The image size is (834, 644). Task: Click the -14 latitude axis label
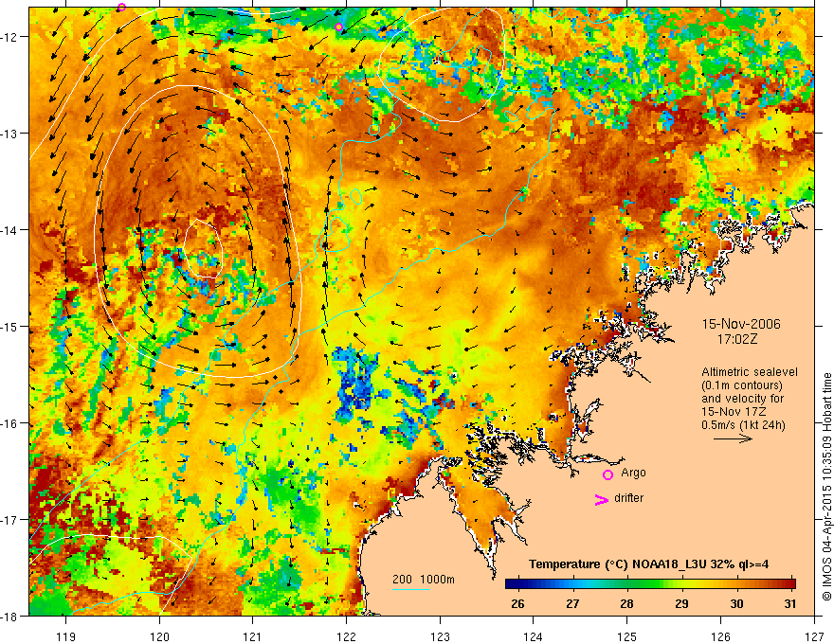click(10, 229)
